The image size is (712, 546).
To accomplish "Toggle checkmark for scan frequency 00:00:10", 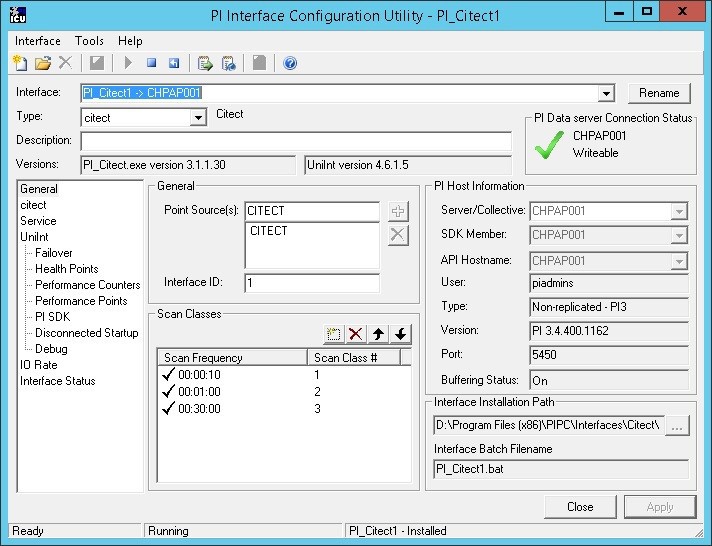I will click(168, 374).
